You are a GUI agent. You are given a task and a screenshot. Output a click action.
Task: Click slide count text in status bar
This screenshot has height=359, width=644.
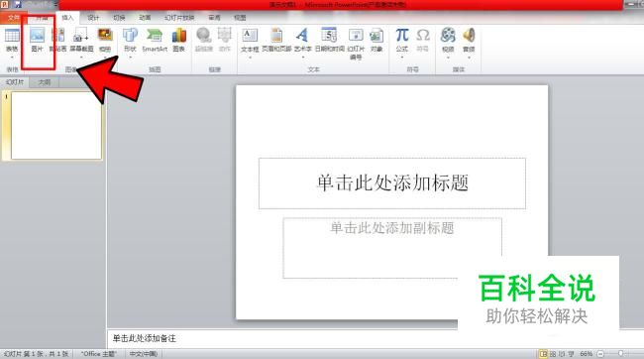[36, 354]
